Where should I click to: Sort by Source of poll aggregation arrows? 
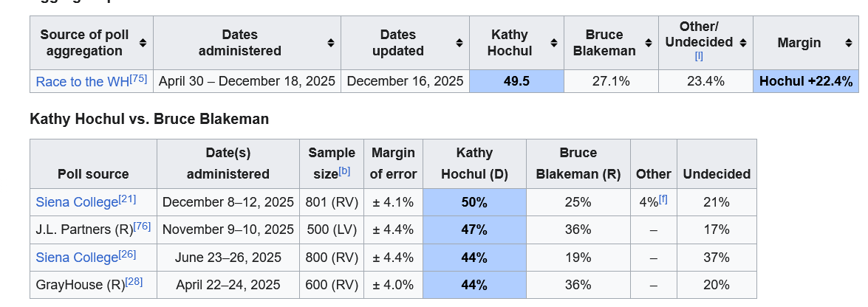coord(143,43)
